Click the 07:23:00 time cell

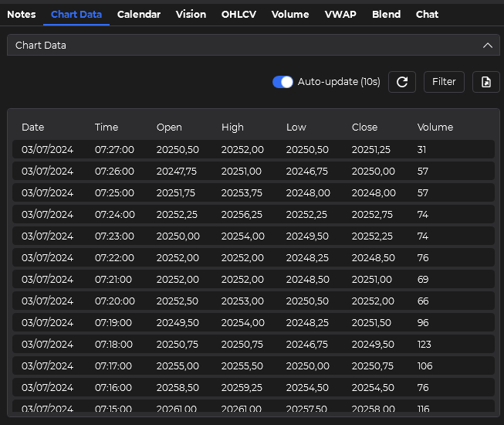(x=114, y=236)
